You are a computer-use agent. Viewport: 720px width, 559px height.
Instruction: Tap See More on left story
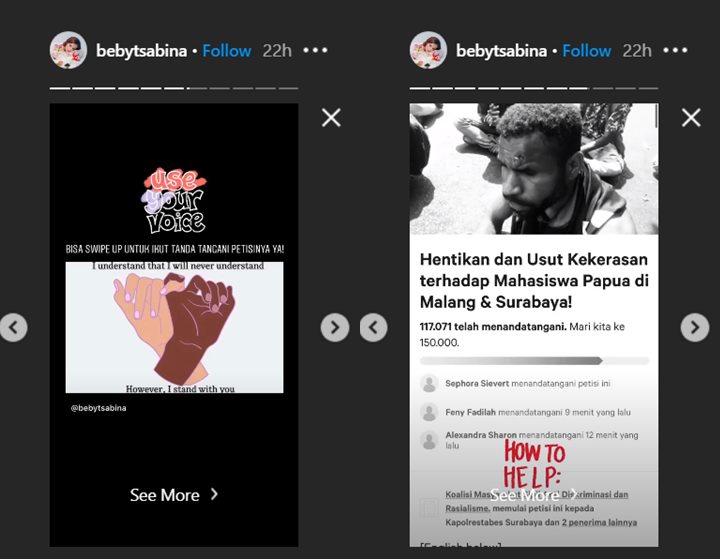[x=174, y=495]
